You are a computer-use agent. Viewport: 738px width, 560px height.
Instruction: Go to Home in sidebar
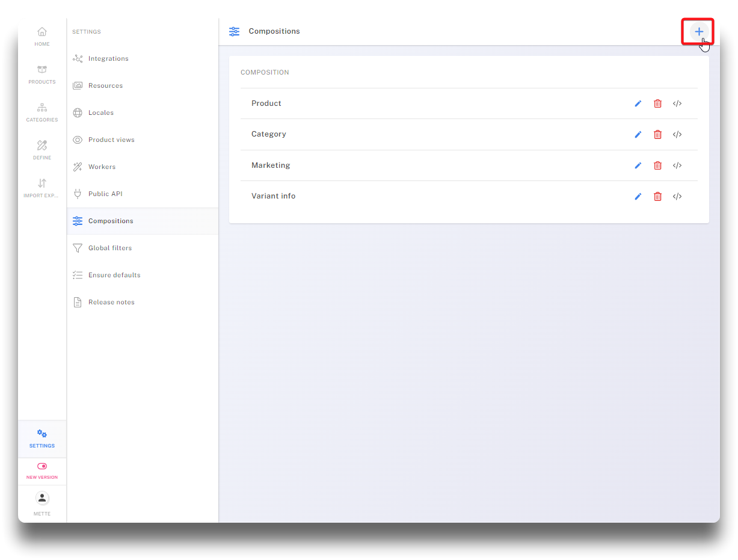(x=42, y=36)
